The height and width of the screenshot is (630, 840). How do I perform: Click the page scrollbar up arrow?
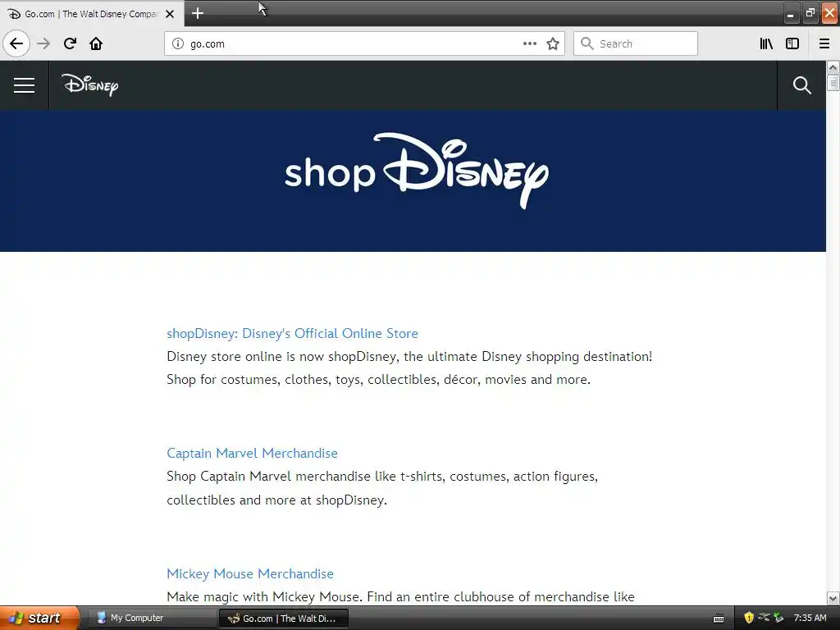click(x=833, y=68)
